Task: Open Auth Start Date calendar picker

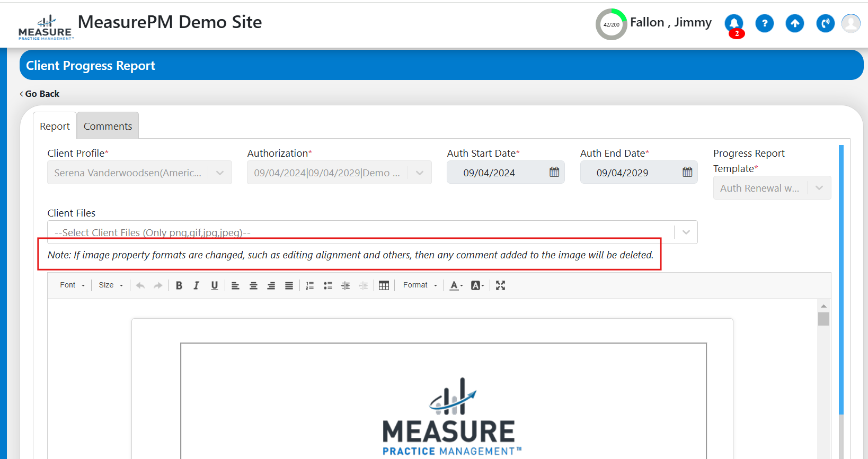Action: click(x=554, y=172)
